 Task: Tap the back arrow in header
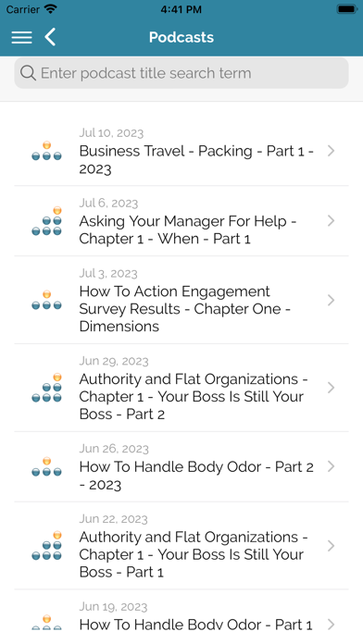coord(50,37)
